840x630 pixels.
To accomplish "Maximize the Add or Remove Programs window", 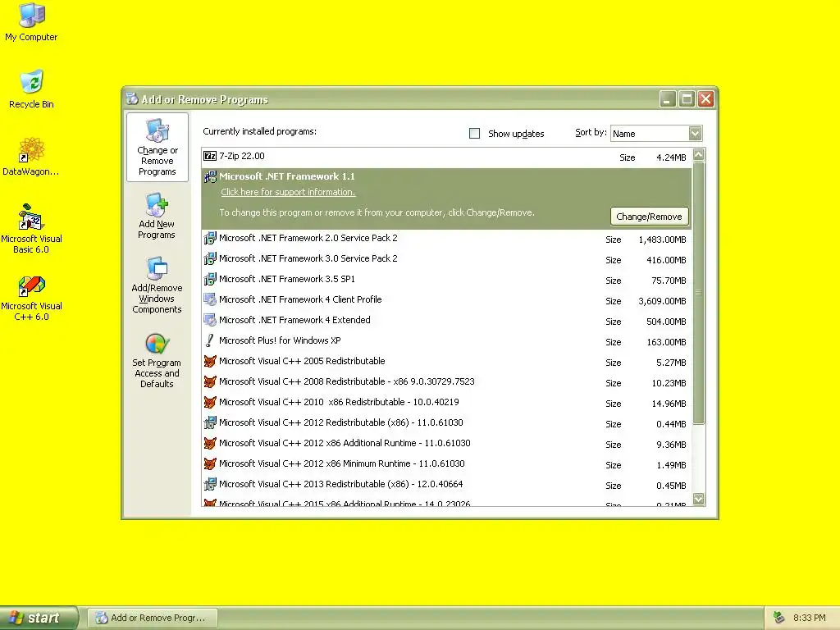I will 687,99.
